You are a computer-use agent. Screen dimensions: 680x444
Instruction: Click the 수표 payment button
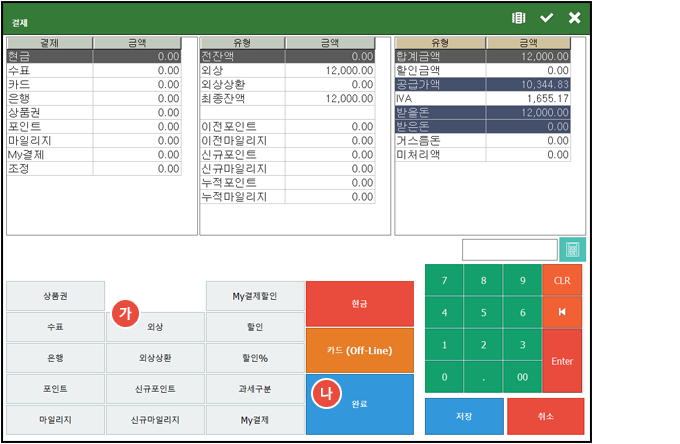tap(56, 327)
